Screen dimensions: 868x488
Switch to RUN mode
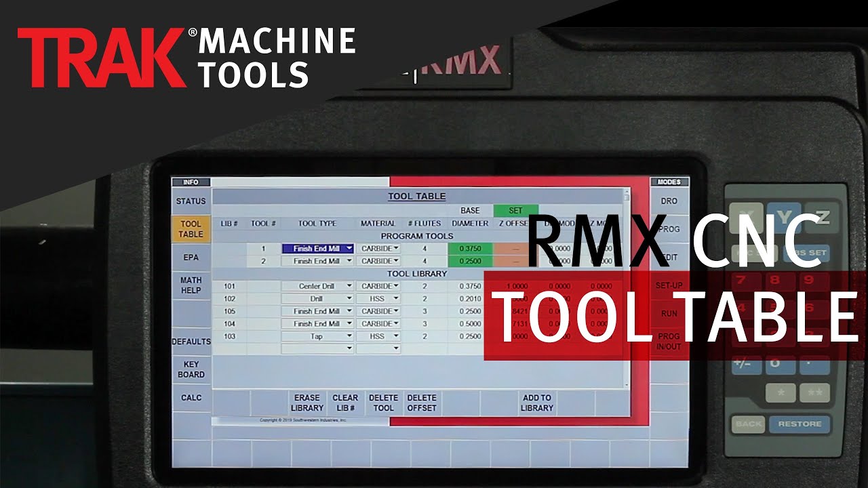pyautogui.click(x=669, y=314)
